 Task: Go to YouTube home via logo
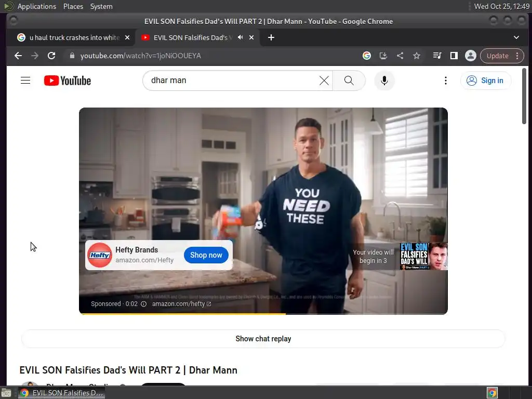(x=68, y=81)
